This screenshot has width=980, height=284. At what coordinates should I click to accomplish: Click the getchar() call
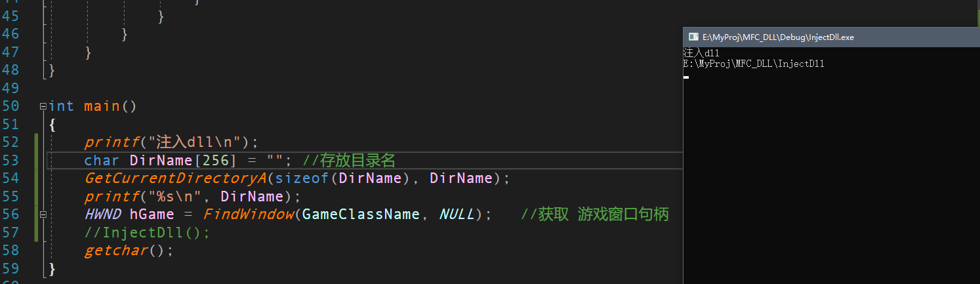(129, 251)
